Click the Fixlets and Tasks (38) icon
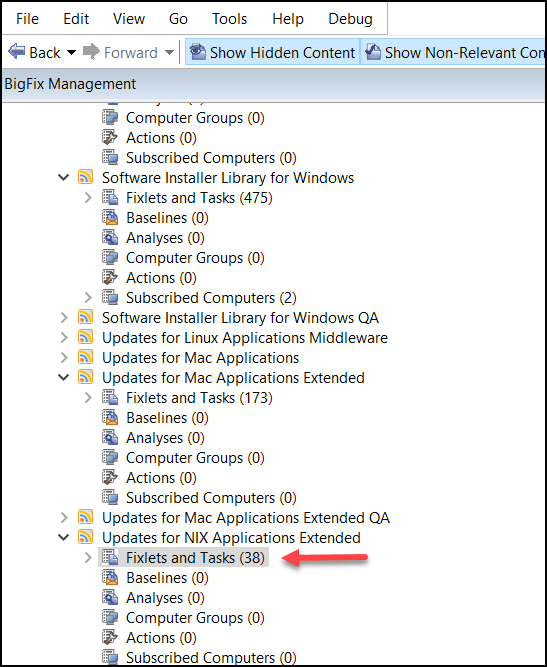 [110, 557]
